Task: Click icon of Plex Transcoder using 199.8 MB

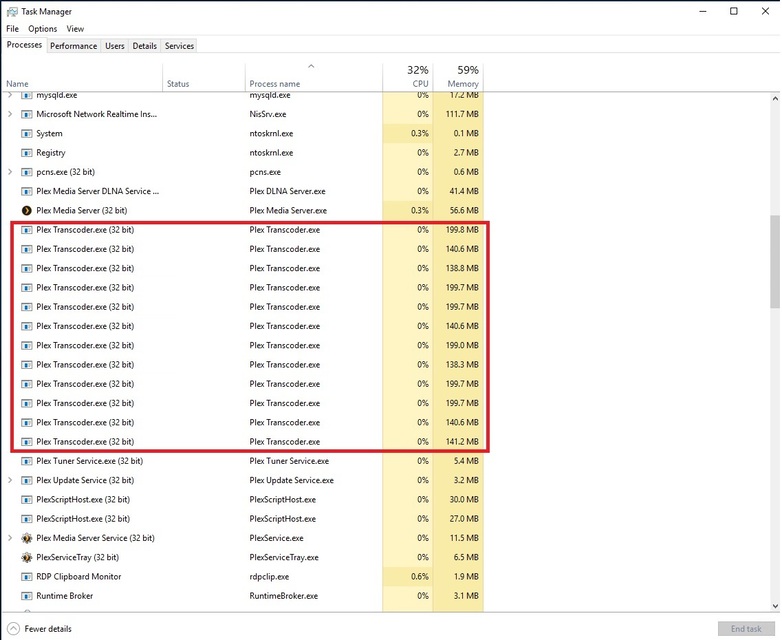Action: pos(26,230)
